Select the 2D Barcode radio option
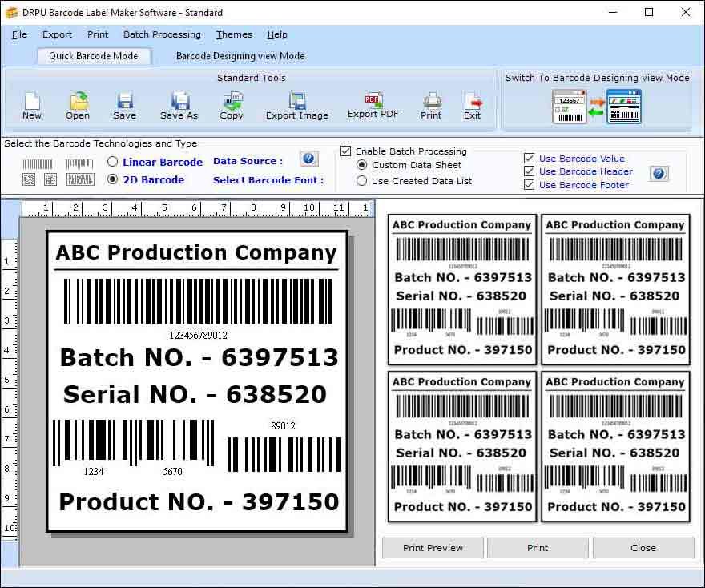This screenshot has width=705, height=588. pyautogui.click(x=112, y=179)
